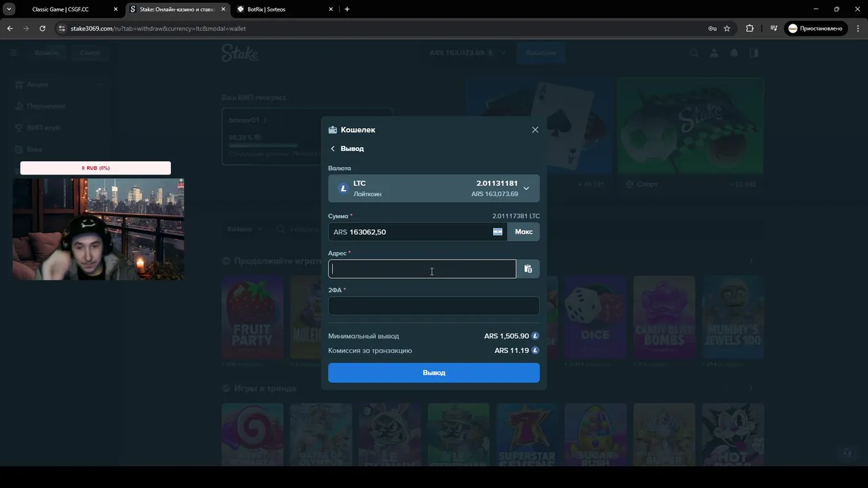The image size is (868, 488).
Task: Open the Партнерам sidebar item
Action: coord(58,106)
